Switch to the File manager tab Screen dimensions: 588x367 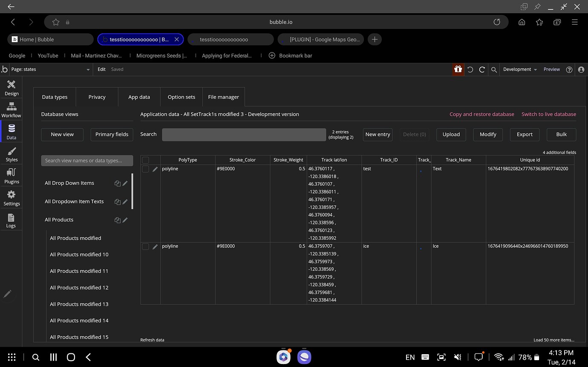pos(223,97)
